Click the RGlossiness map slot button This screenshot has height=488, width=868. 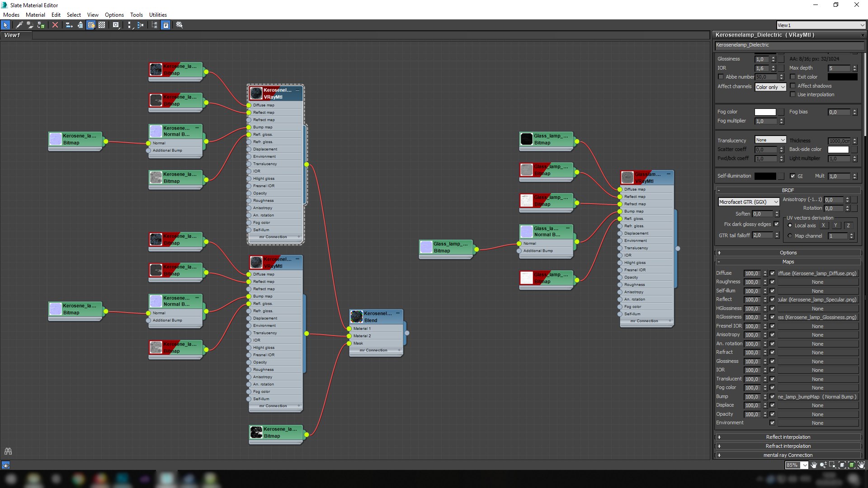pyautogui.click(x=817, y=317)
